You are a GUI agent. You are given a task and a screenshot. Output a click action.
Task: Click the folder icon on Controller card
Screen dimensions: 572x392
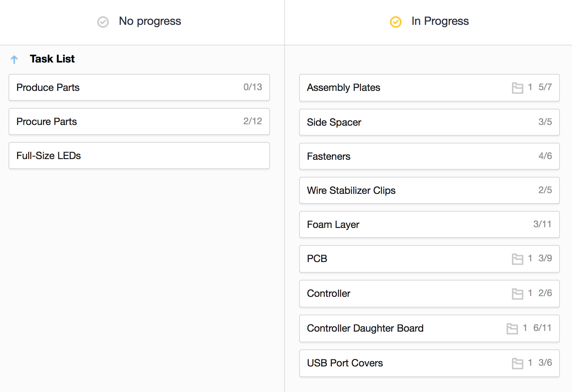pyautogui.click(x=517, y=294)
